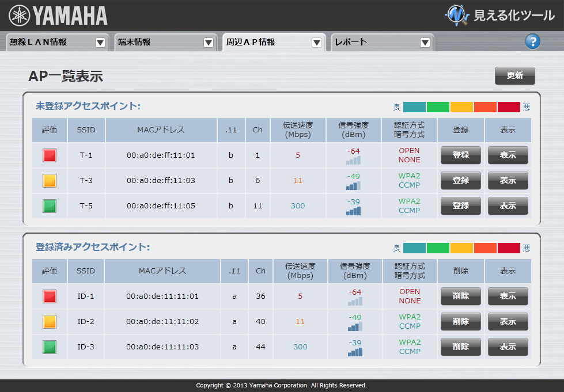Select the yellow evaluation square for T-3
564x392 pixels.
[x=49, y=180]
